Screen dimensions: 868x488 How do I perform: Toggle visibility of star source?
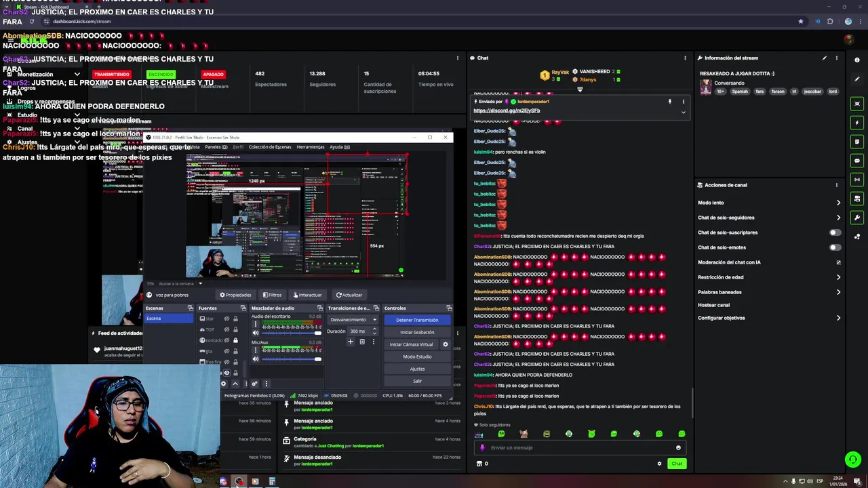pyautogui.click(x=227, y=319)
